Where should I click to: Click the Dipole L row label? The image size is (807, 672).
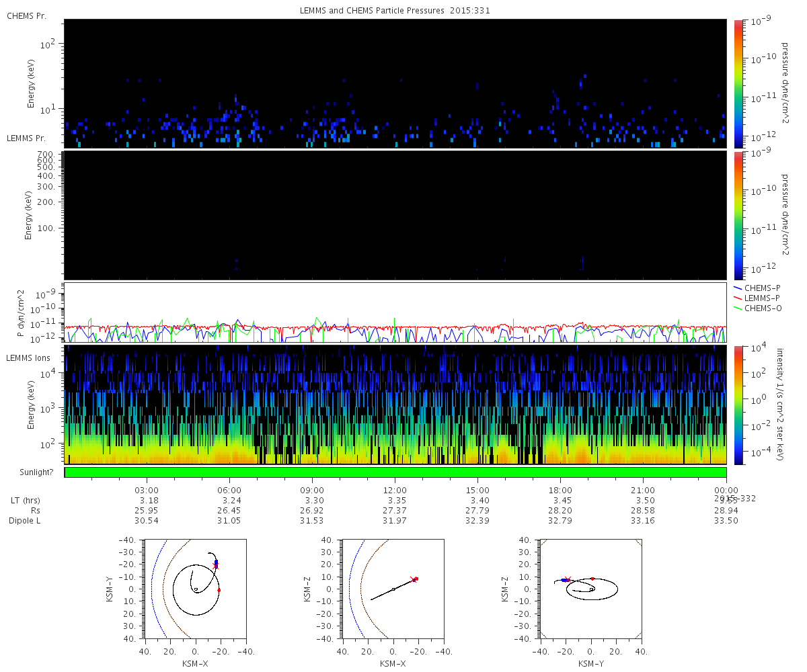26,521
